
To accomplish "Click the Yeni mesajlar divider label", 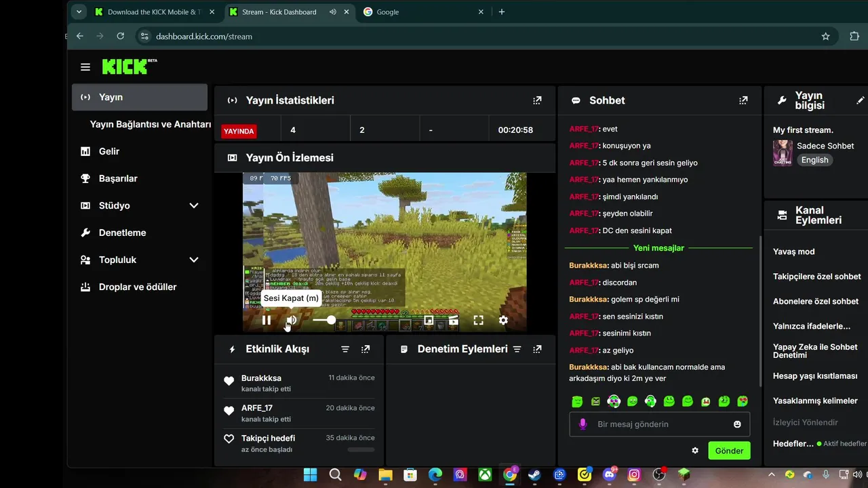I will [x=658, y=248].
